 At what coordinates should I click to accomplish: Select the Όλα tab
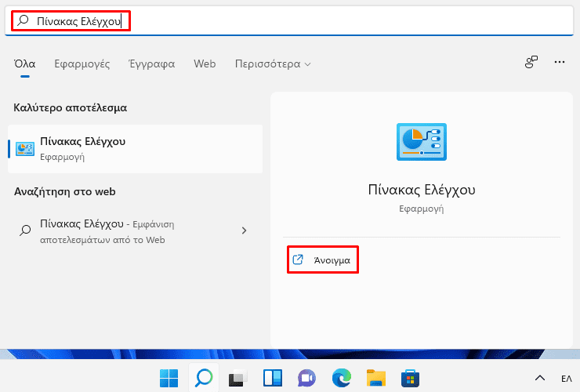coord(25,64)
